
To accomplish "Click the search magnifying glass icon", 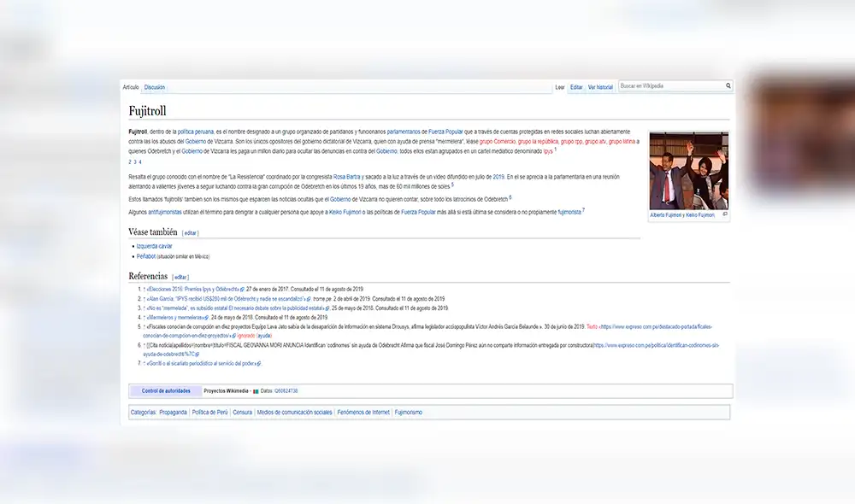I will (x=728, y=85).
